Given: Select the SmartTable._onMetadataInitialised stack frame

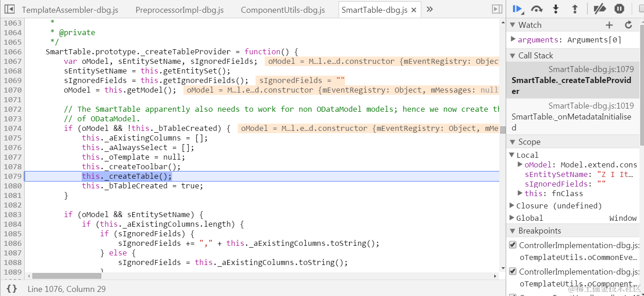Looking at the screenshot, I should coord(573,117).
